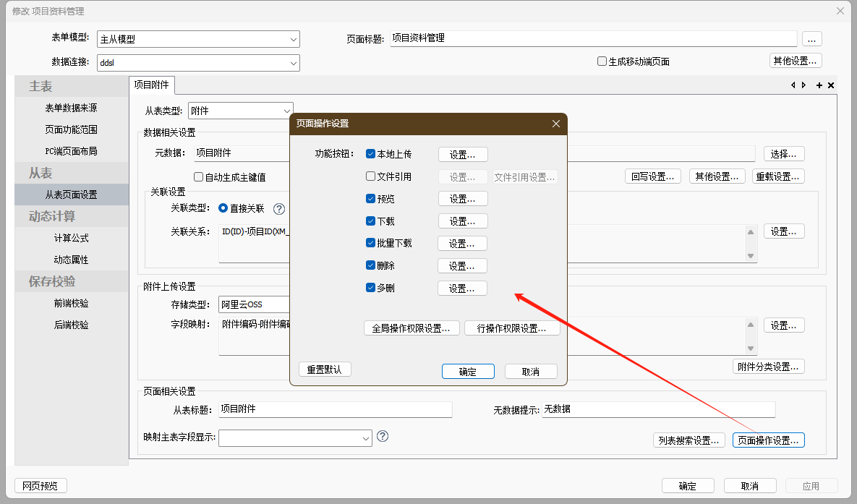Close the 项目附件 tab using the tab-bar X icon

click(x=831, y=85)
